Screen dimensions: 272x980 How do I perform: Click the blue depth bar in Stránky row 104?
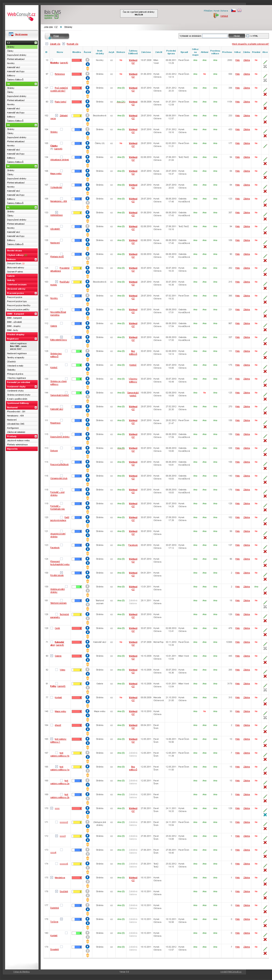77,129
